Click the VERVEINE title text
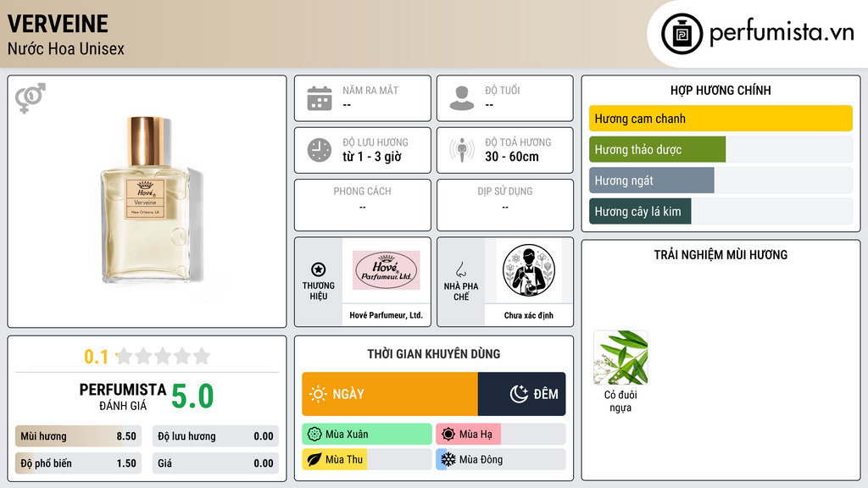The height and width of the screenshot is (488, 868). pos(58,24)
